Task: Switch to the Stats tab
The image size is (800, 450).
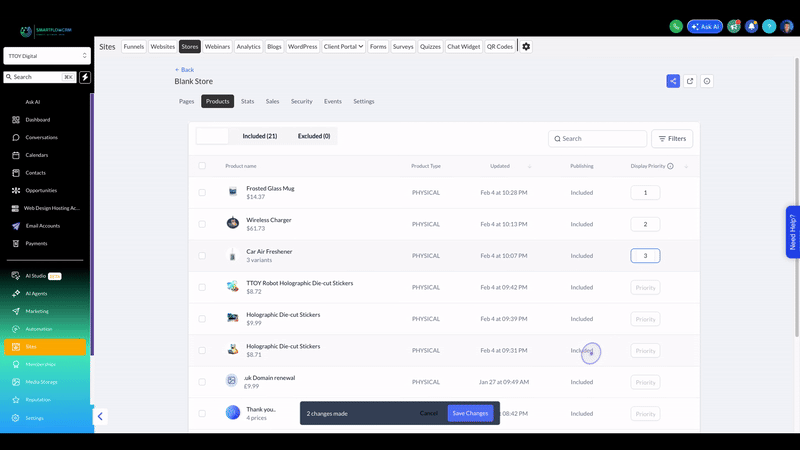Action: click(247, 102)
